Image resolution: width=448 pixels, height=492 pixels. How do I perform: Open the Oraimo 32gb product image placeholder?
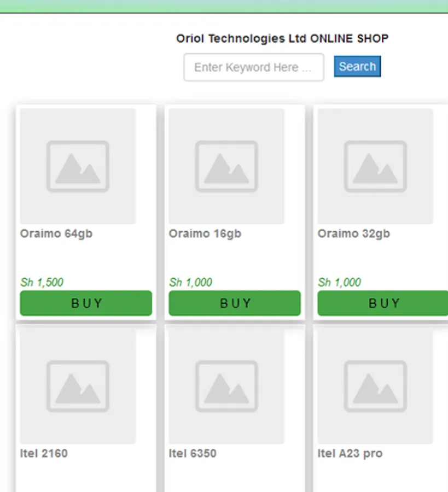[375, 166]
